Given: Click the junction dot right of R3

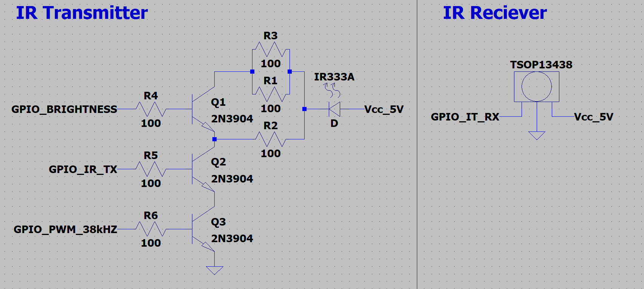Looking at the screenshot, I should (290, 71).
